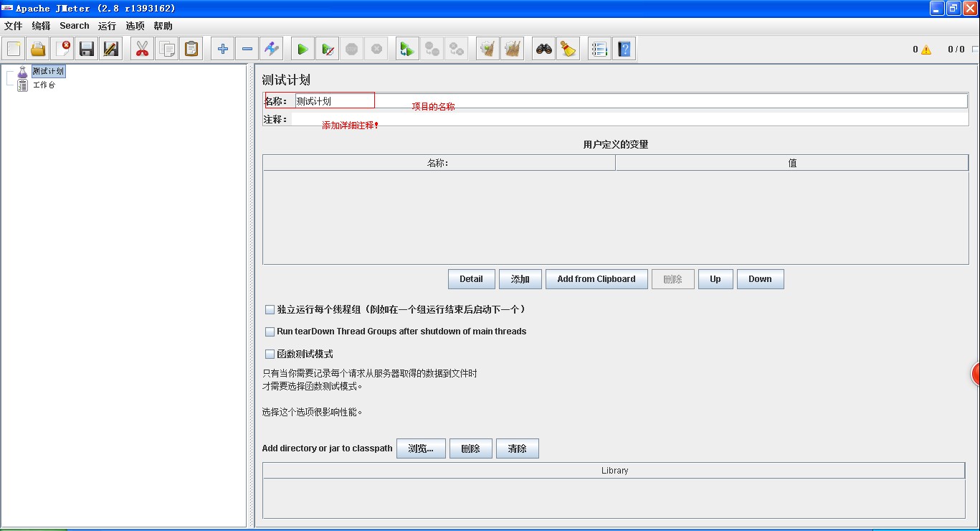Image resolution: width=980 pixels, height=531 pixels.
Task: Collapse all tree nodes with minus icon
Action: click(x=247, y=49)
